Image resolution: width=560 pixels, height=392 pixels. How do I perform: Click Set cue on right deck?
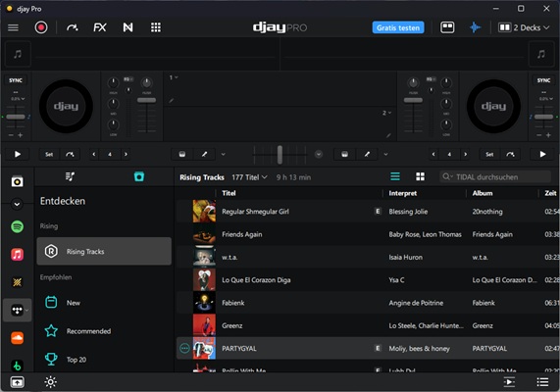pos(489,154)
